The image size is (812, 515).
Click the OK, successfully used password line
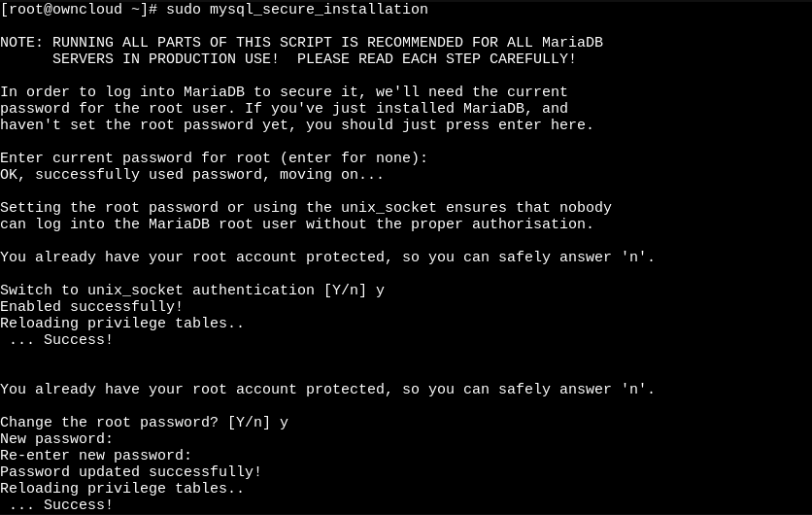pos(191,175)
